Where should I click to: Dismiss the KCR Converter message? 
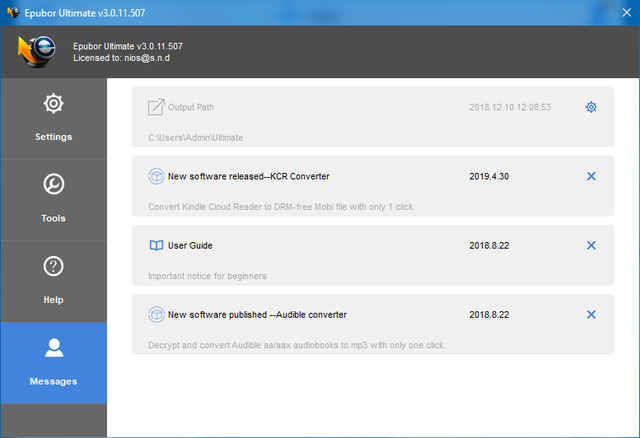[x=590, y=176]
